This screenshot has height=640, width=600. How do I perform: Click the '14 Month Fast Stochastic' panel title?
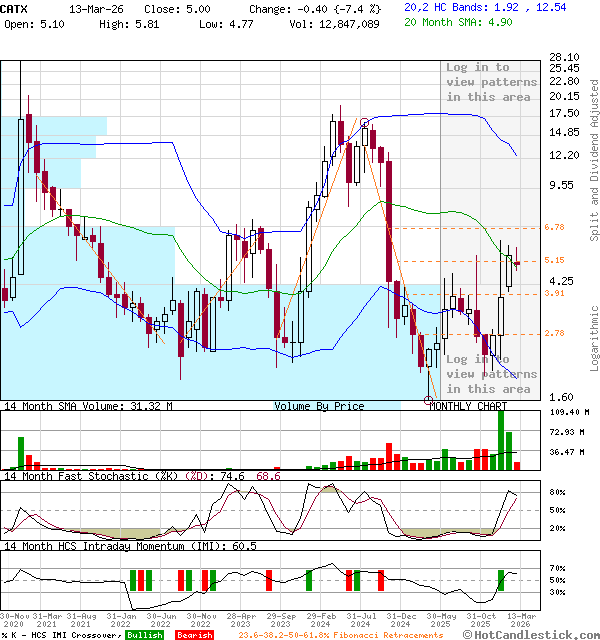point(90,476)
